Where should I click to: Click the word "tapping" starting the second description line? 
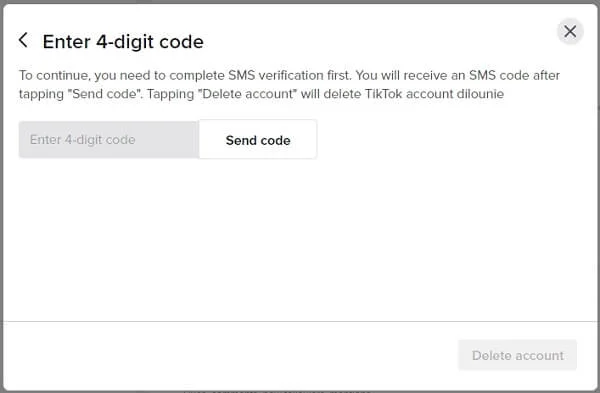coord(41,94)
